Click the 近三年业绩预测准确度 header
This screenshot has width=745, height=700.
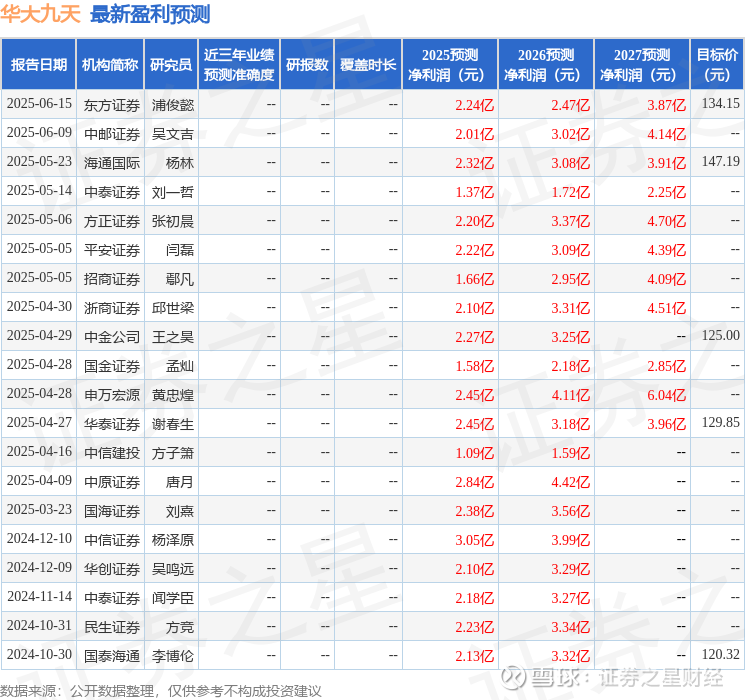click(239, 65)
